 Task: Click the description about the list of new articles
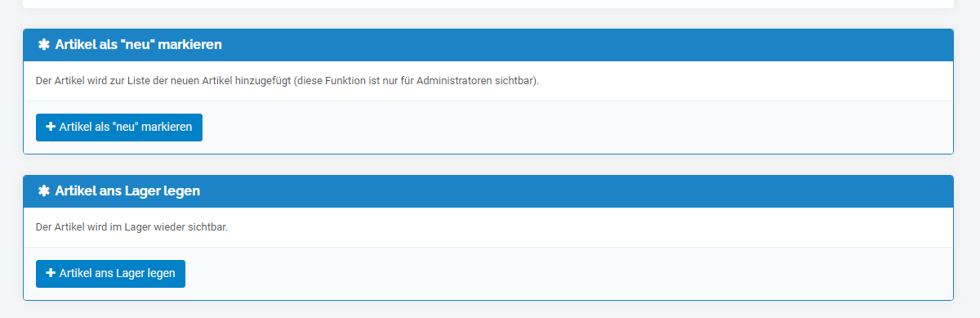coord(287,81)
